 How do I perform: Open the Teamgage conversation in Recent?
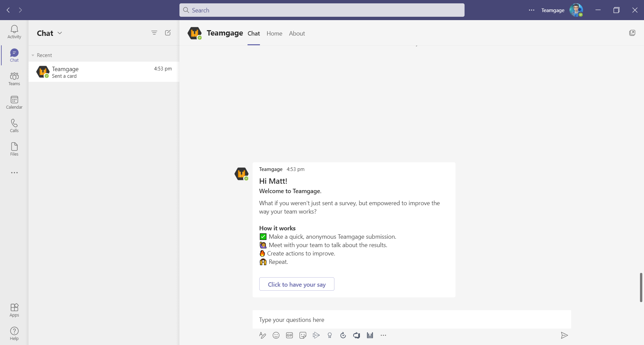pyautogui.click(x=104, y=72)
